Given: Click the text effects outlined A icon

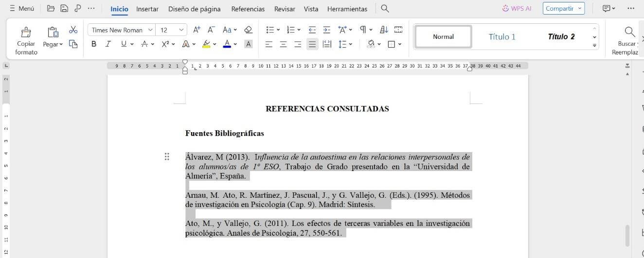Looking at the screenshot, I should pyautogui.click(x=185, y=44).
